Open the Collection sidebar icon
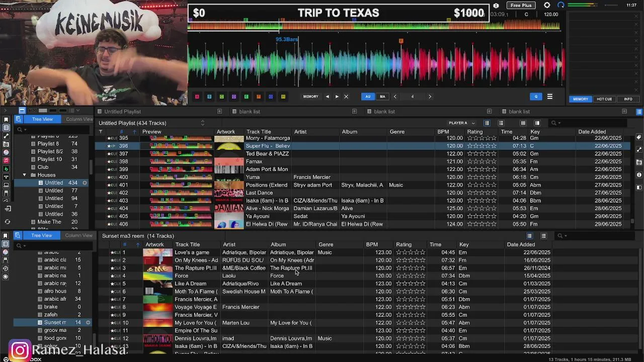 (6, 120)
